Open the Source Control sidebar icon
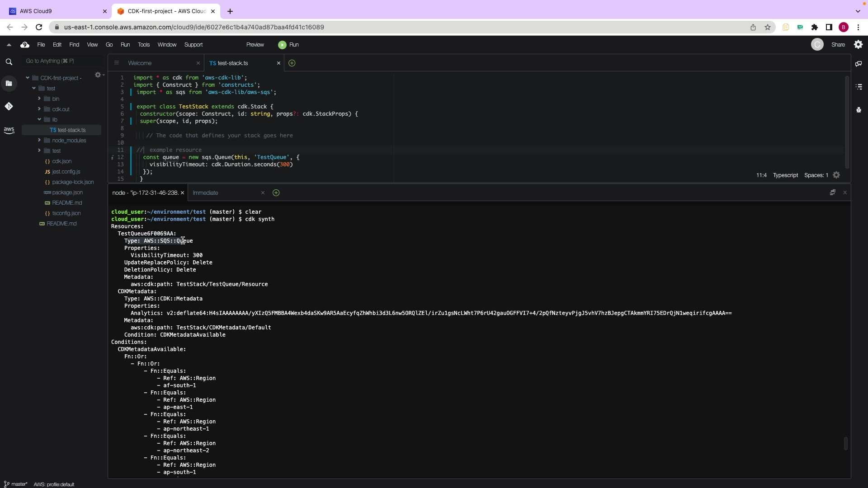The width and height of the screenshot is (868, 488). [9, 106]
